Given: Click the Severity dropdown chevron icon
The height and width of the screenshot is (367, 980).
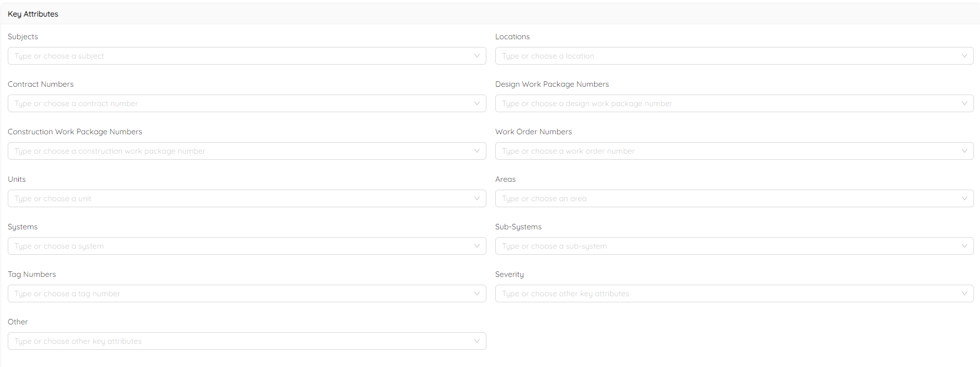Looking at the screenshot, I should tap(965, 293).
